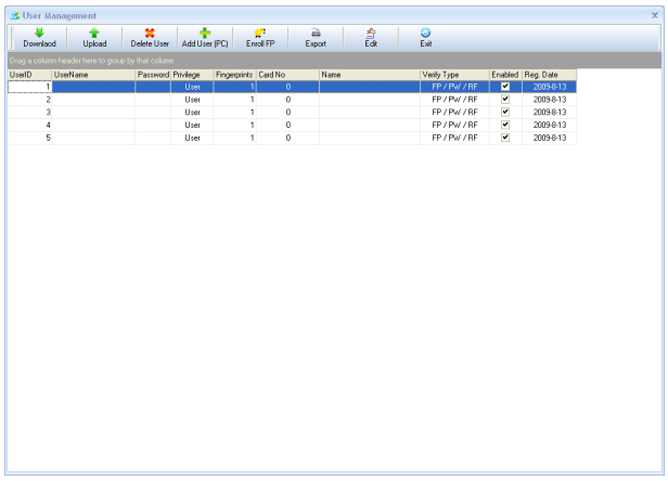
Task: Click Verify Type cell for user 4
Action: pyautogui.click(x=455, y=125)
